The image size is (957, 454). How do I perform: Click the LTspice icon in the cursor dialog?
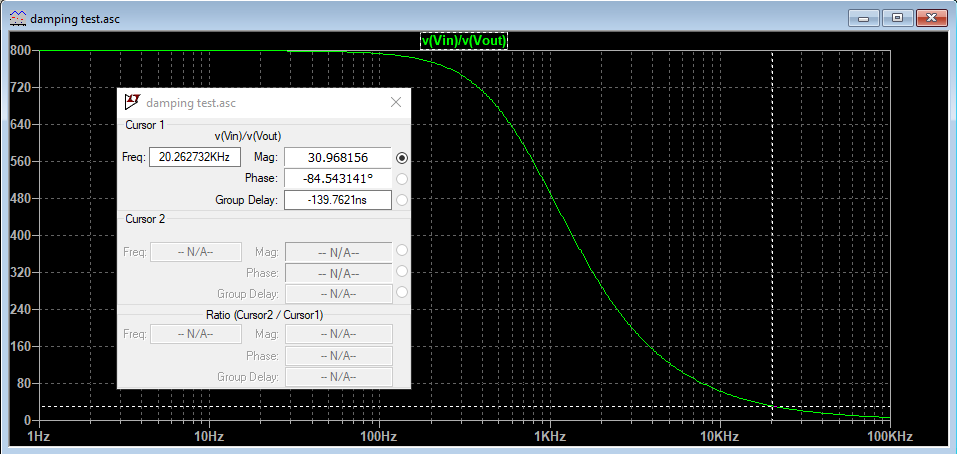click(x=131, y=102)
